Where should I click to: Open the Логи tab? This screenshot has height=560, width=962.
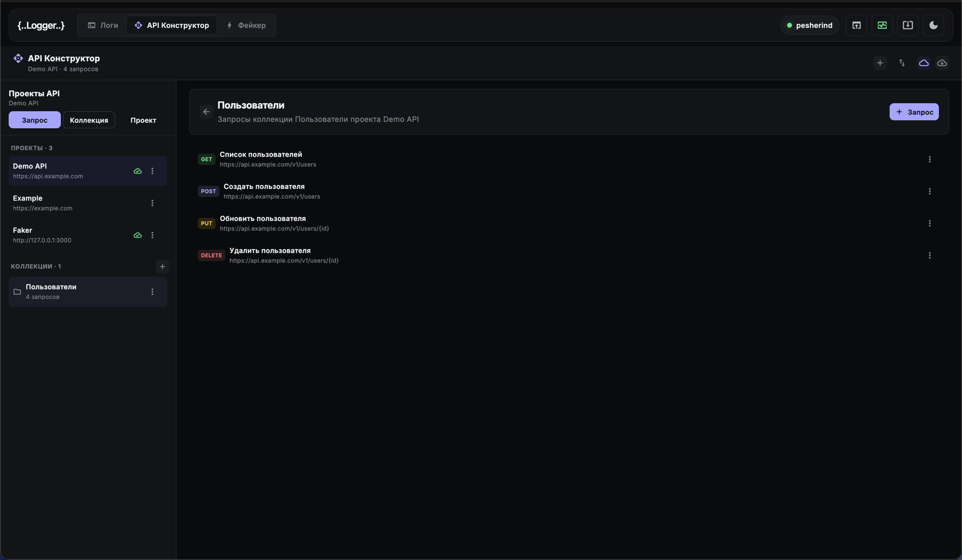(x=103, y=25)
